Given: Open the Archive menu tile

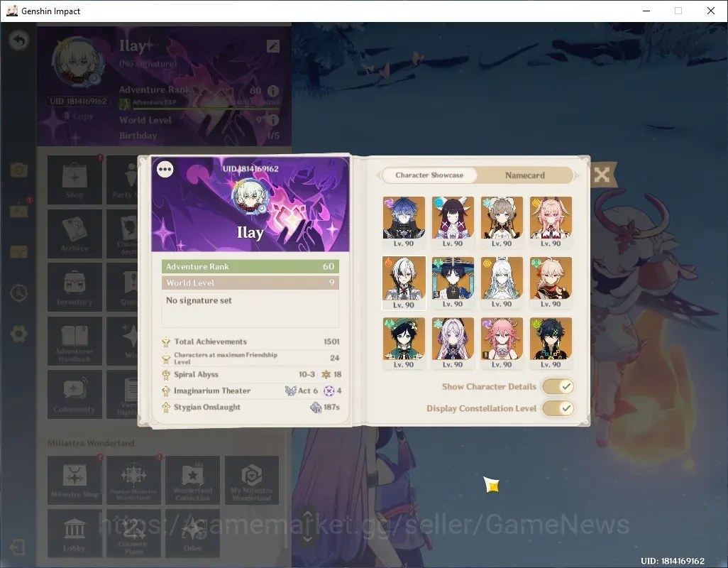Looking at the screenshot, I should (x=75, y=234).
